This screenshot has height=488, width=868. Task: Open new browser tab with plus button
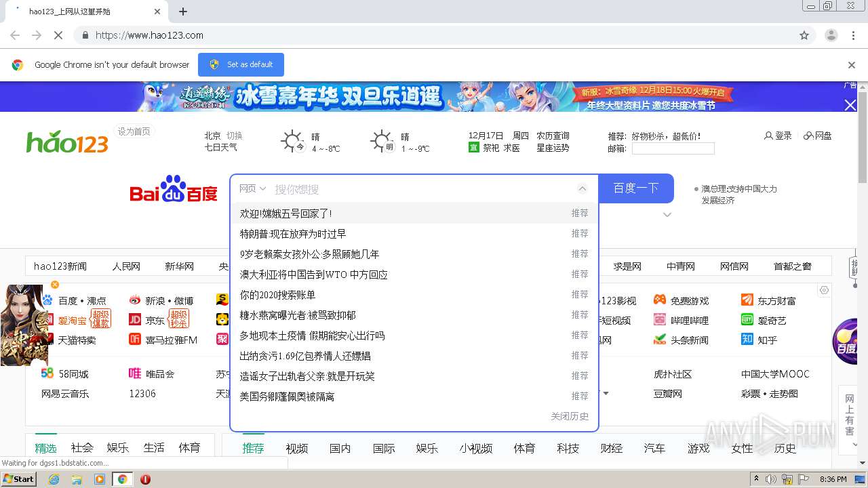[182, 12]
